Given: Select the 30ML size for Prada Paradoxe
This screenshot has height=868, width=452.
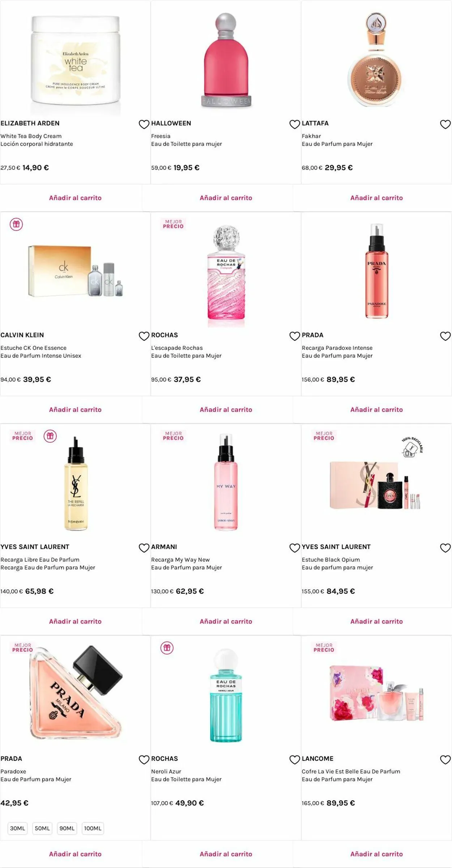Looking at the screenshot, I should [x=18, y=828].
